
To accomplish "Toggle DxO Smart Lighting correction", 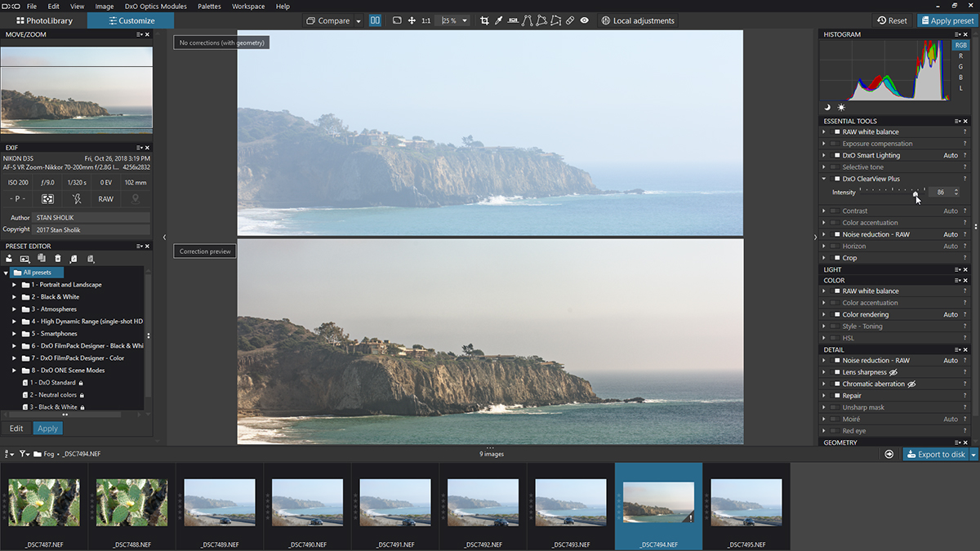I will tap(835, 155).
